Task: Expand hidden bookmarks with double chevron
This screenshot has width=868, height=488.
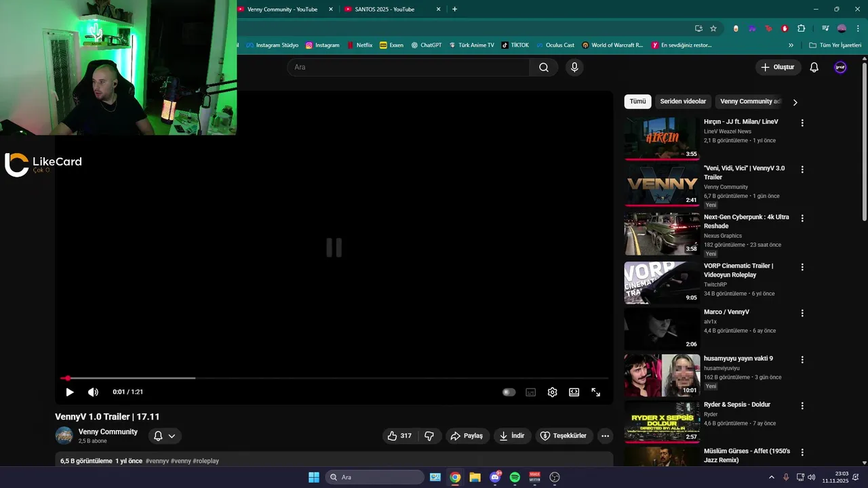Action: pos(791,45)
